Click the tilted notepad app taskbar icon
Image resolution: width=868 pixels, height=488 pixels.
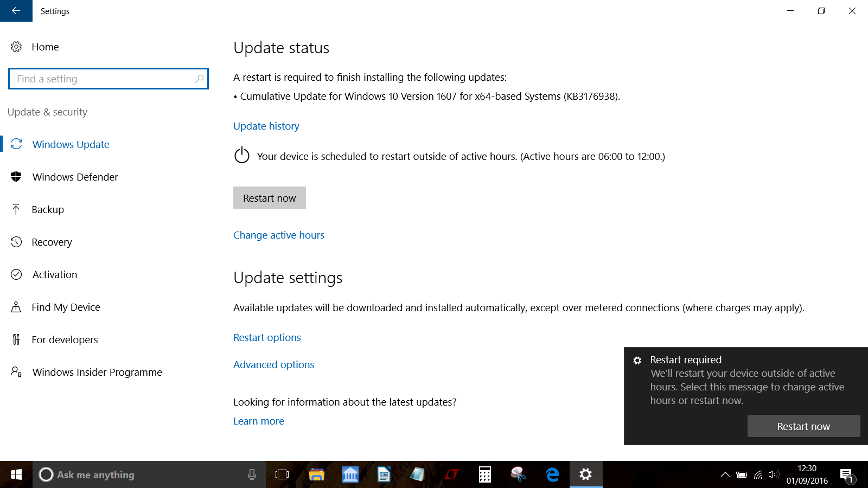[418, 474]
